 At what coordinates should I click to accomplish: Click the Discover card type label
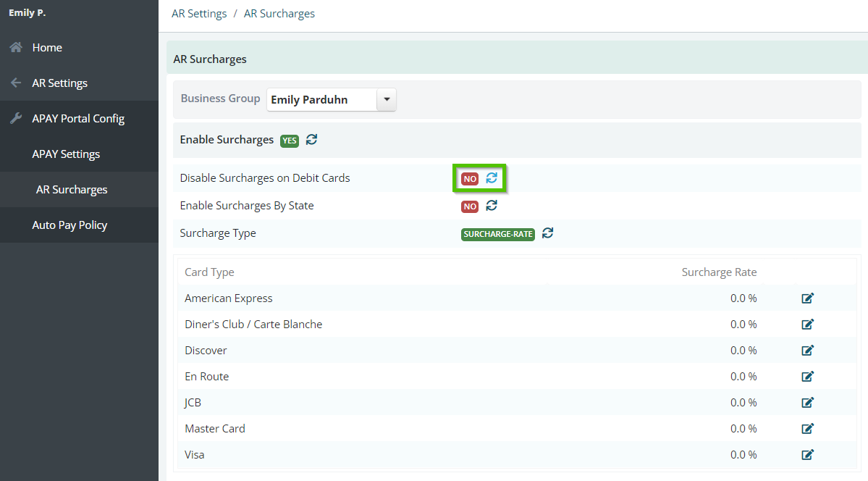[206, 350]
